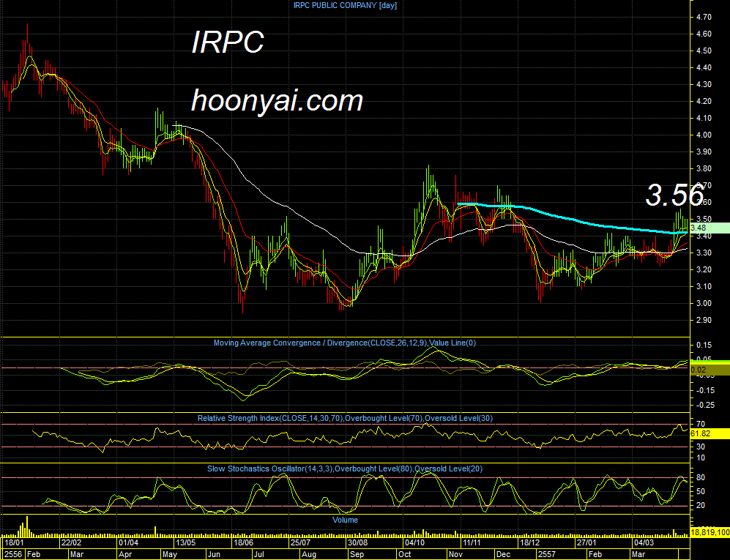Click the Jul month label
The image size is (730, 560).
coord(258,554)
